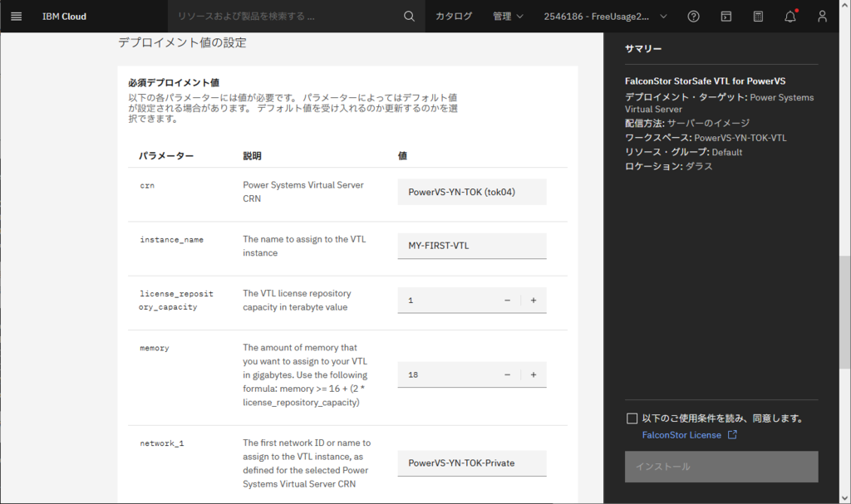This screenshot has height=504, width=851.
Task: Open the user profile icon
Action: coord(822,17)
